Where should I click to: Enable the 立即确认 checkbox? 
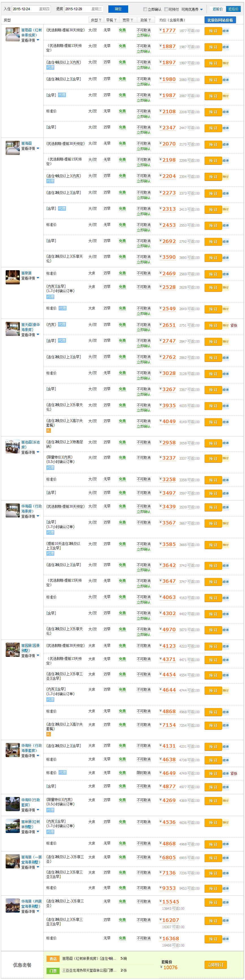(x=145, y=10)
